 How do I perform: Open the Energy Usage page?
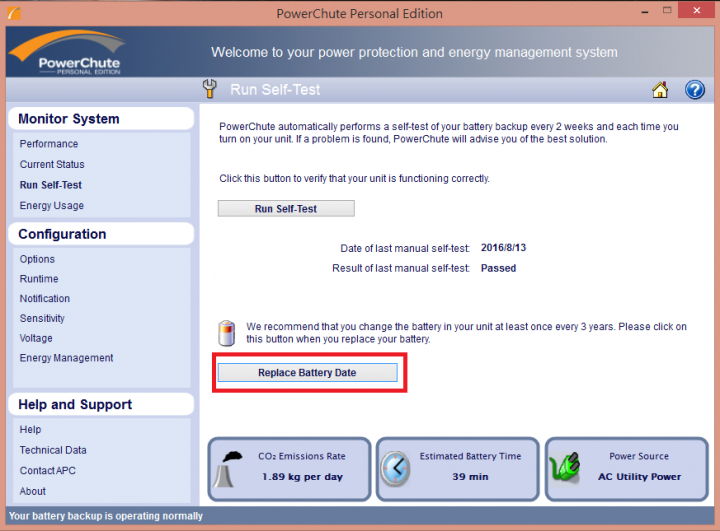51,206
